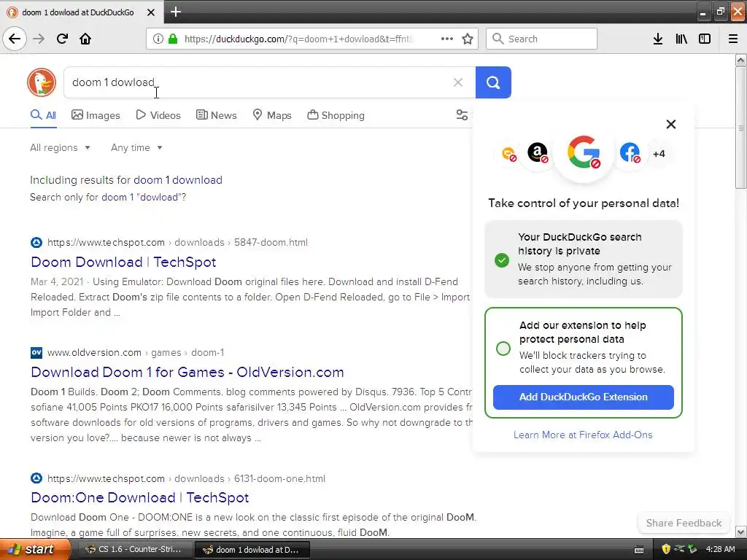
Task: Click the green padlock security icon
Action: [x=173, y=39]
